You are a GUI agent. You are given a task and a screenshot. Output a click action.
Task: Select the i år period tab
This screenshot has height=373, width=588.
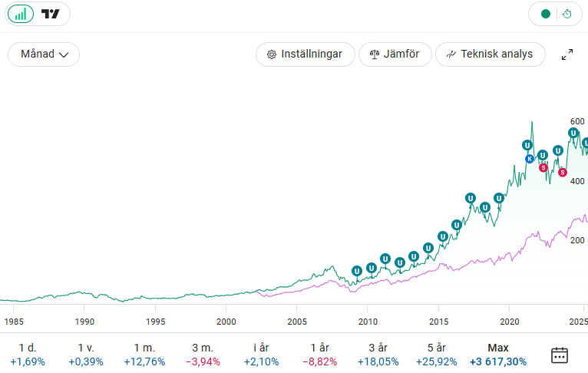pos(262,355)
